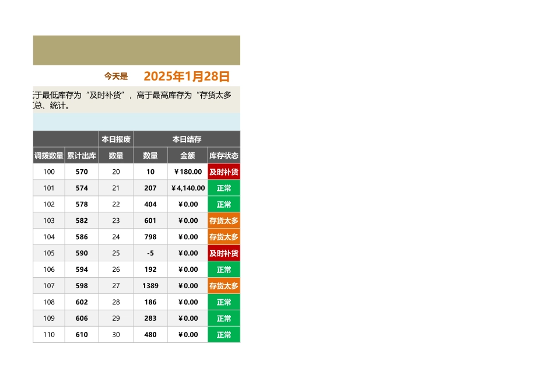
Task: Click the red 及时补货 status badge in first row
Action: coord(224,171)
